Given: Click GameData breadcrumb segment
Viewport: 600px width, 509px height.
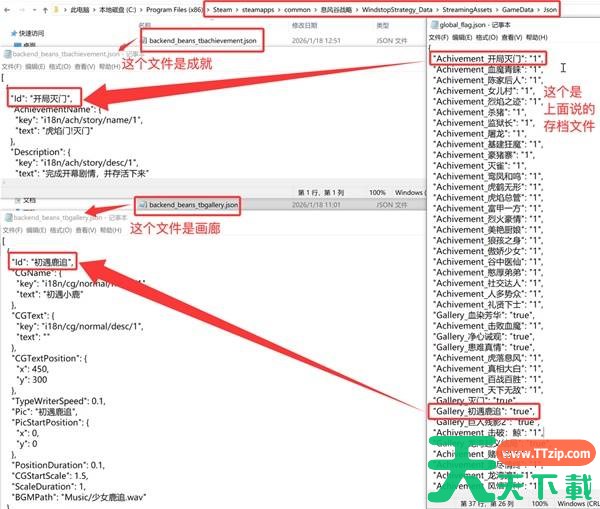Looking at the screenshot, I should tap(517, 10).
